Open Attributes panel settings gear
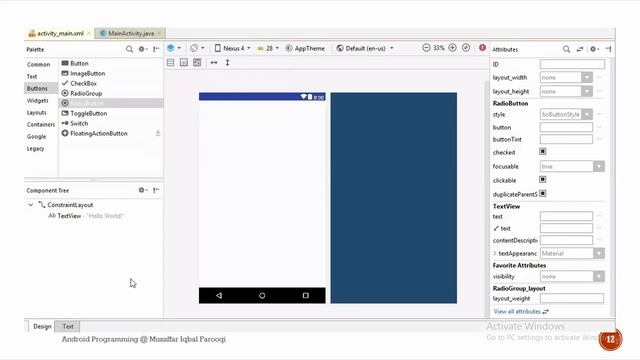The height and width of the screenshot is (360, 640). (x=594, y=49)
